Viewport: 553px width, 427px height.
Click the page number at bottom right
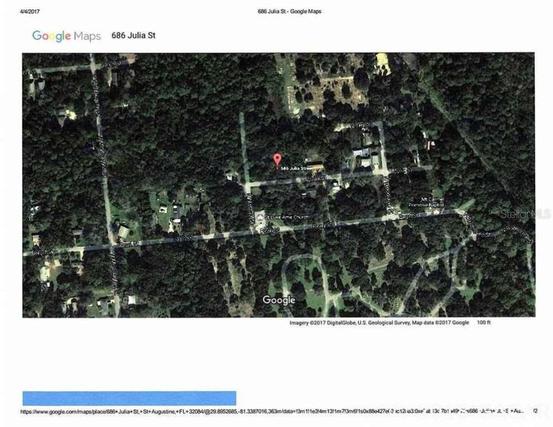(536, 411)
